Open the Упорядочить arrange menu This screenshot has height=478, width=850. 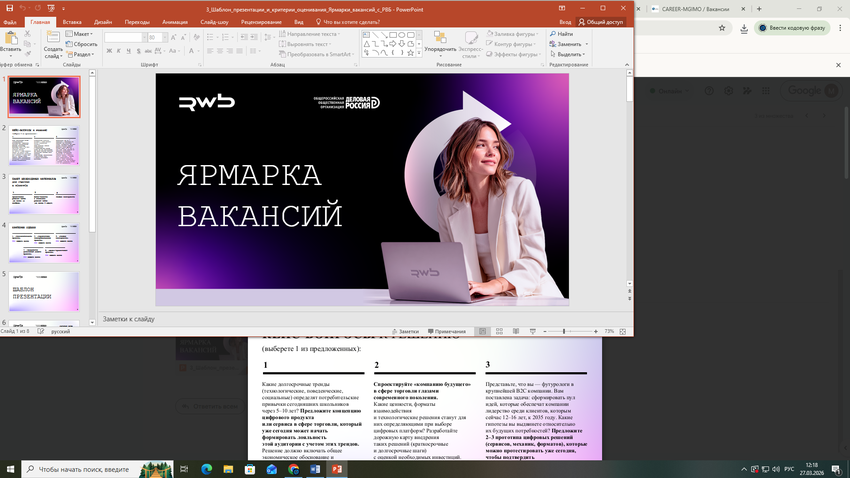pos(440,43)
